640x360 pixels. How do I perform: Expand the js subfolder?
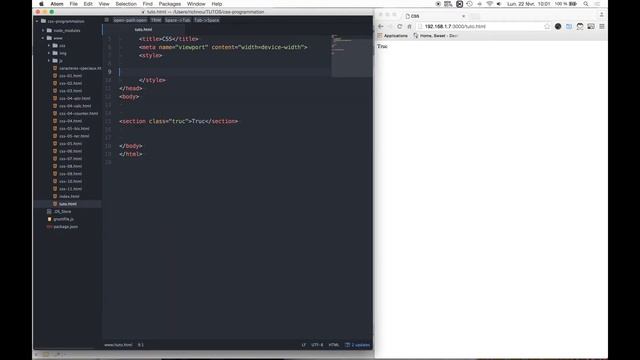49,60
